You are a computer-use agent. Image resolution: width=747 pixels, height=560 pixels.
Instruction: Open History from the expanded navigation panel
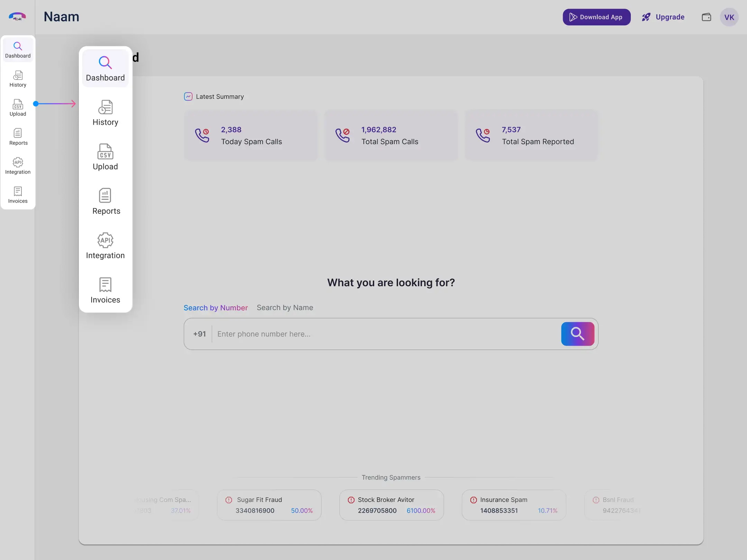click(x=105, y=113)
